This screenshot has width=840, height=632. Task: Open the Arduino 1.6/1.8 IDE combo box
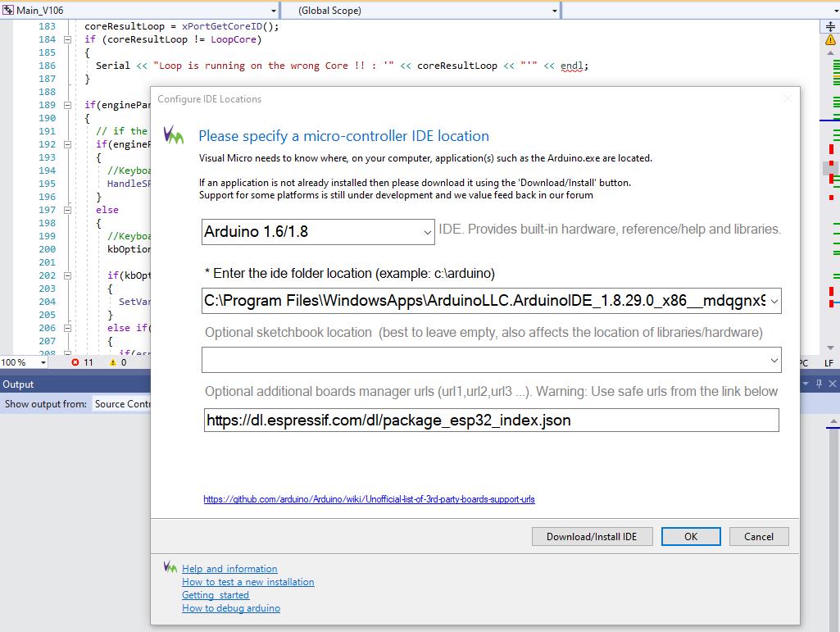318,232
